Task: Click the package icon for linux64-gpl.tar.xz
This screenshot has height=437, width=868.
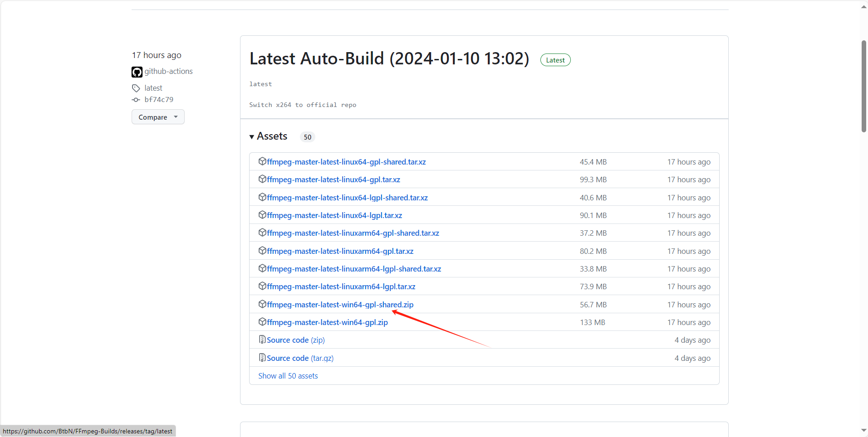Action: 262,179
